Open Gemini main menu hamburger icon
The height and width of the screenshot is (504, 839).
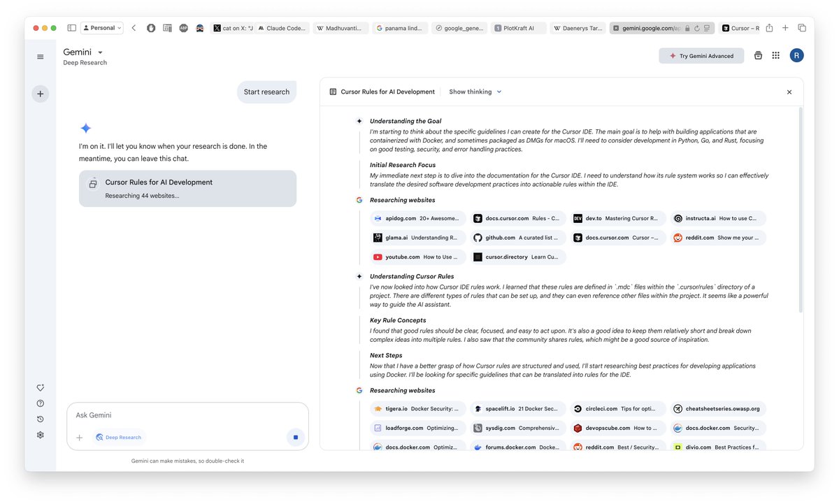click(41, 57)
